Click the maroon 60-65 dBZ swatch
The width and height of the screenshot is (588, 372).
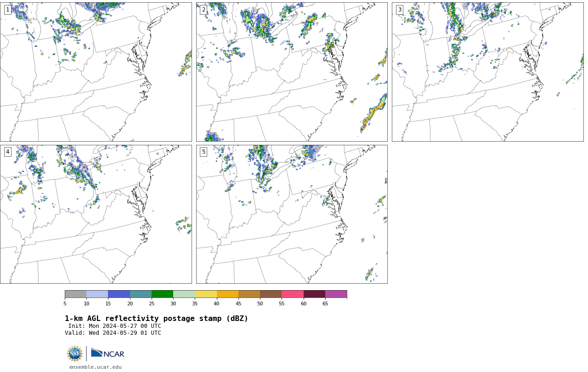(x=314, y=294)
